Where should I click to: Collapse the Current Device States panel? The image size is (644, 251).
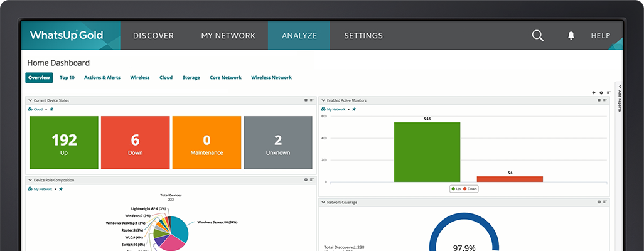[x=29, y=100]
